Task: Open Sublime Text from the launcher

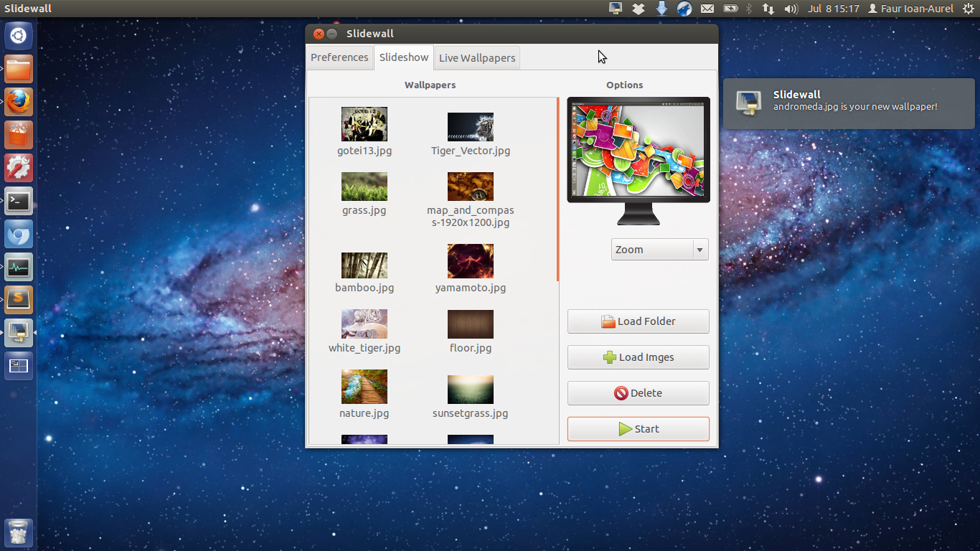Action: click(19, 299)
